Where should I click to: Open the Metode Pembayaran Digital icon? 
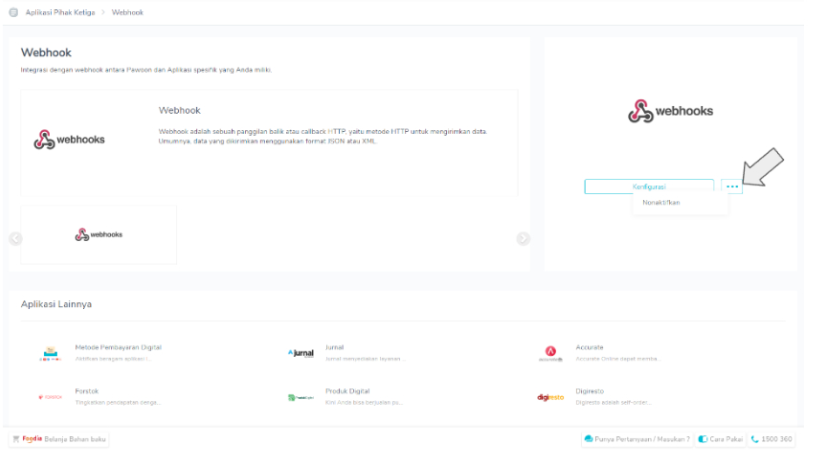tap(50, 353)
